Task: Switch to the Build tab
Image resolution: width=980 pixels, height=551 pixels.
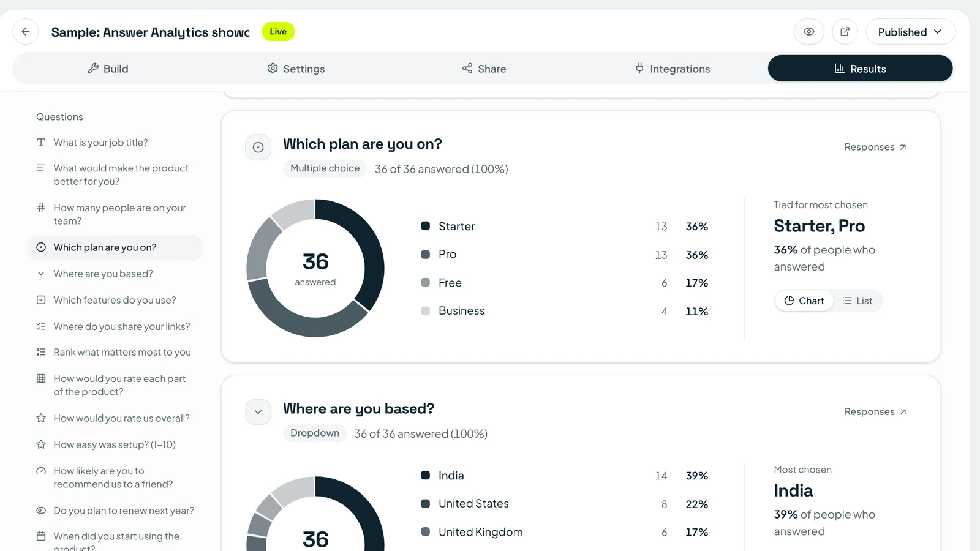Action: pyautogui.click(x=108, y=69)
